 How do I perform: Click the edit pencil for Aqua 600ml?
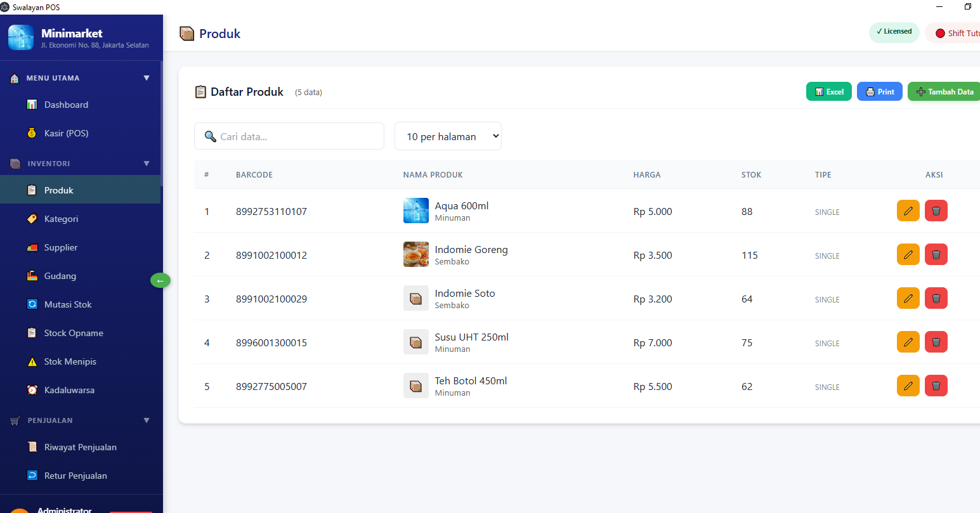(x=908, y=211)
